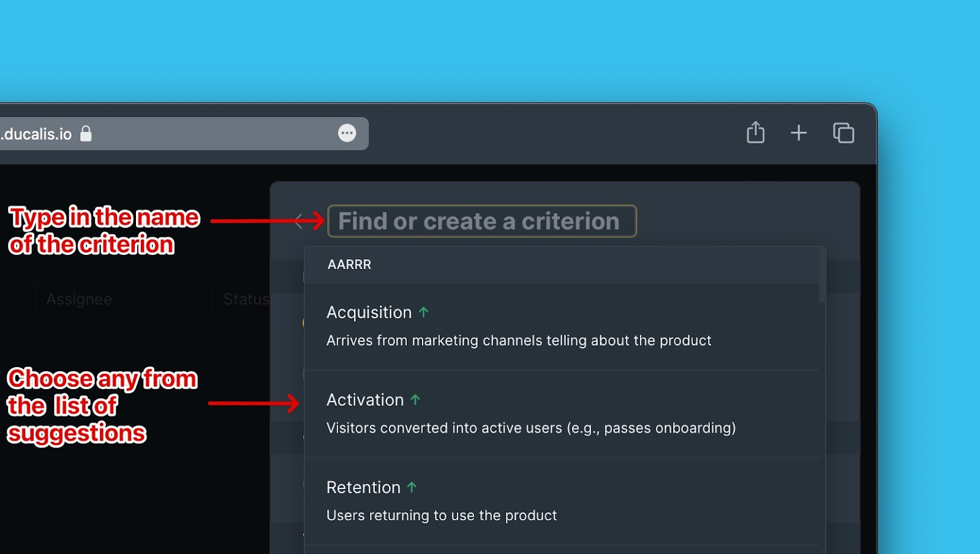Click the lock icon in the address bar
This screenshot has height=554, width=980.
[x=86, y=134]
